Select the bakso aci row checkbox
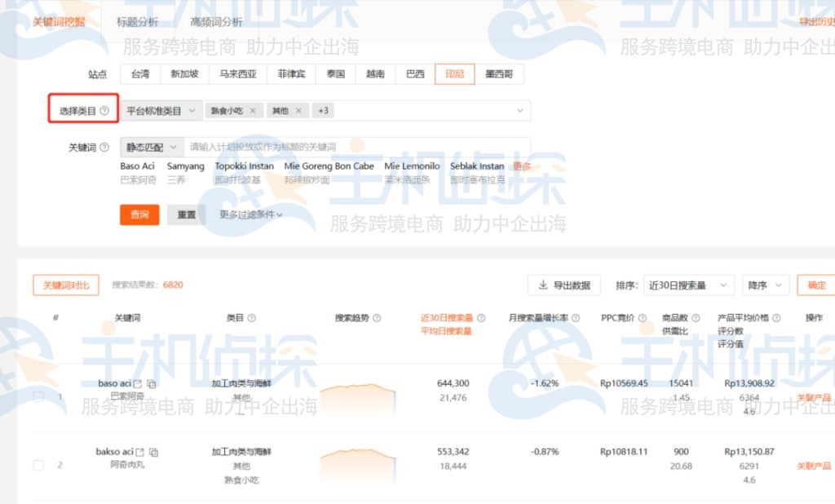Viewport: 835px width, 504px height. click(x=38, y=465)
